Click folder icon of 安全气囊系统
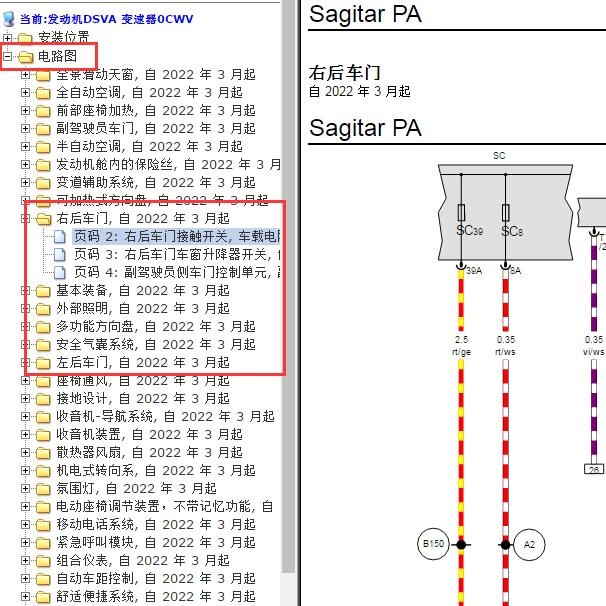This screenshot has width=606, height=606. click(43, 345)
